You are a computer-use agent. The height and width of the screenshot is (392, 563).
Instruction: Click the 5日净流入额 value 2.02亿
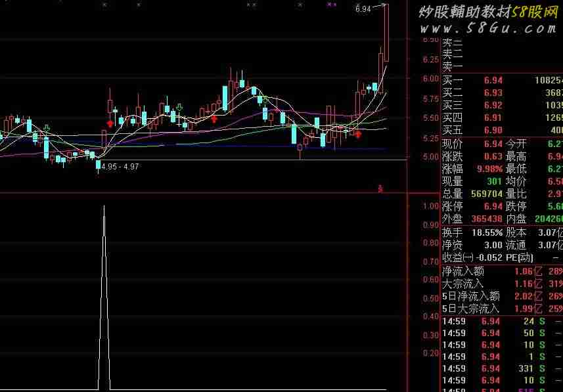[x=528, y=296]
